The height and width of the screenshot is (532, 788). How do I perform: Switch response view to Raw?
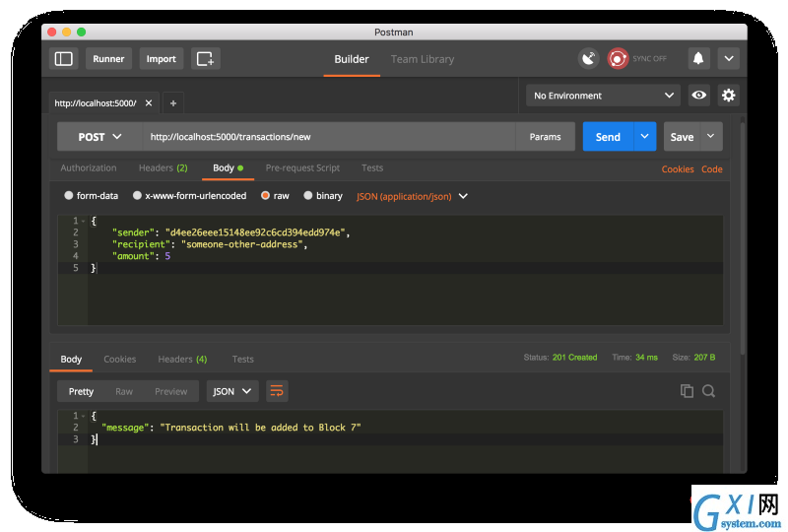pos(124,391)
